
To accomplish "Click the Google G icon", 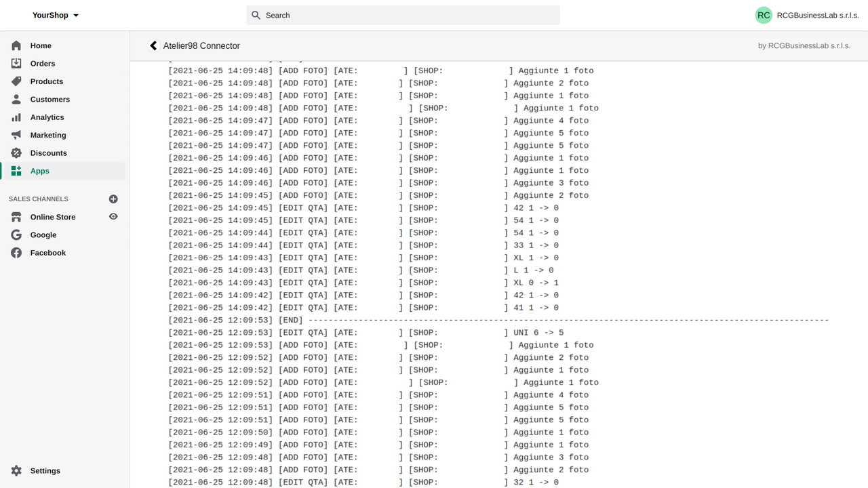I will pyautogui.click(x=16, y=235).
